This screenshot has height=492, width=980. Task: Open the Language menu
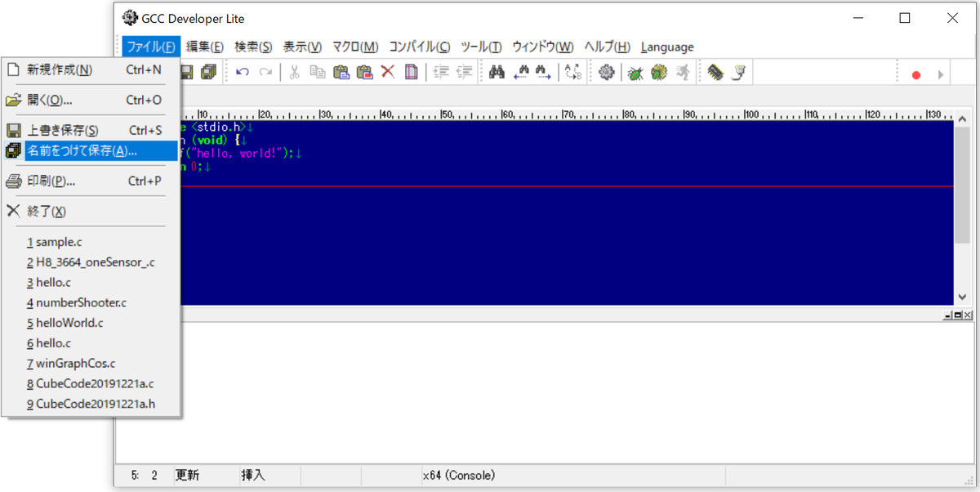[x=667, y=47]
